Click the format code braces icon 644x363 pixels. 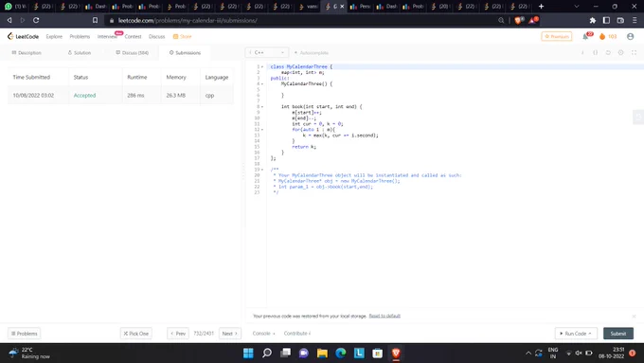(x=595, y=53)
